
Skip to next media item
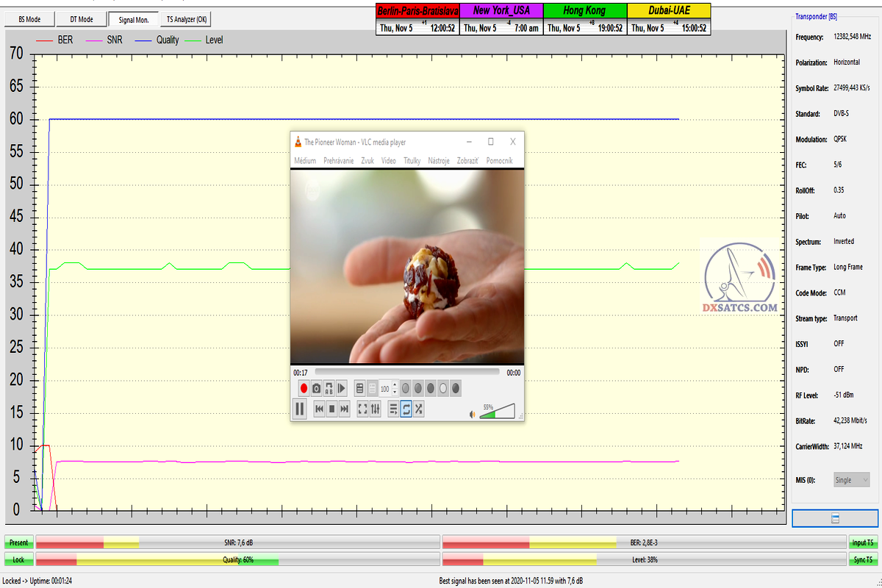coord(344,409)
